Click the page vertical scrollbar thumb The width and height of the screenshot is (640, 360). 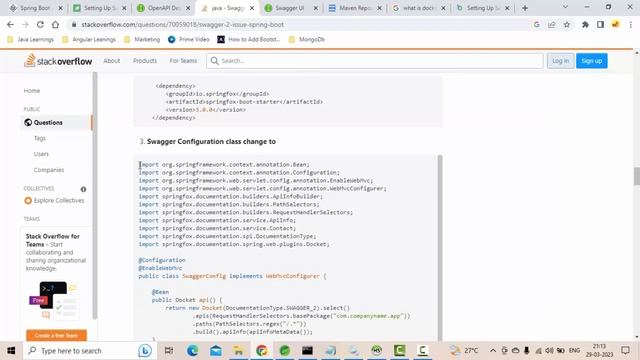(x=636, y=176)
